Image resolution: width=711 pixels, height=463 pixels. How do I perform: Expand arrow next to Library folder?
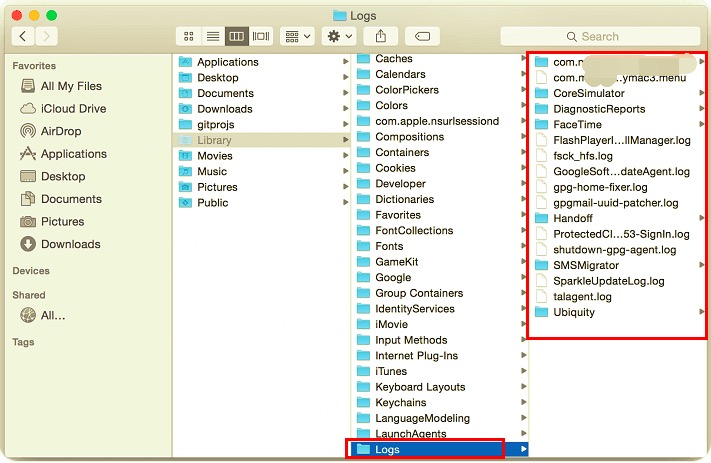click(x=346, y=140)
